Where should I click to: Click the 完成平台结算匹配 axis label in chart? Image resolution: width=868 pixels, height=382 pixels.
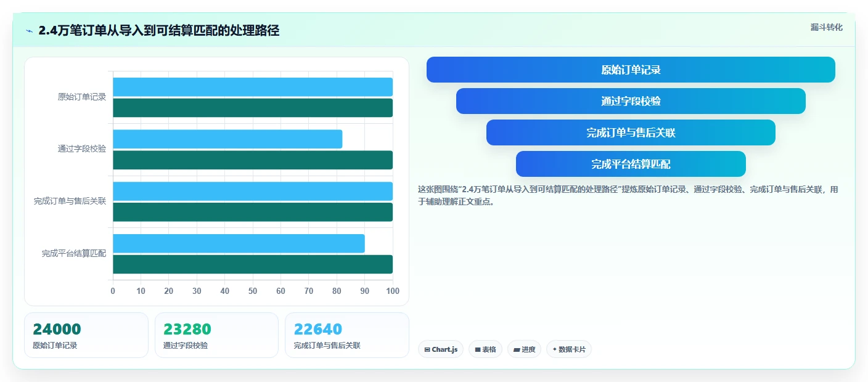[74, 253]
